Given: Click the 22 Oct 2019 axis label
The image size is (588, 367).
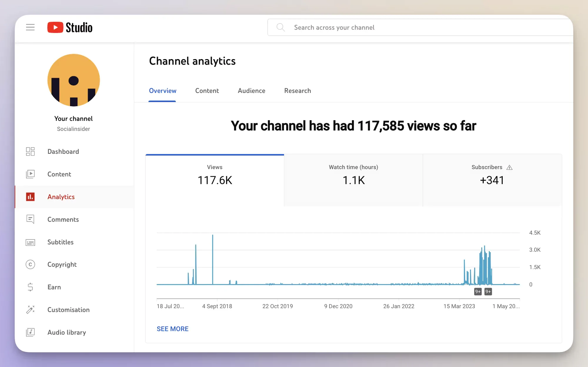Looking at the screenshot, I should pos(278,306).
